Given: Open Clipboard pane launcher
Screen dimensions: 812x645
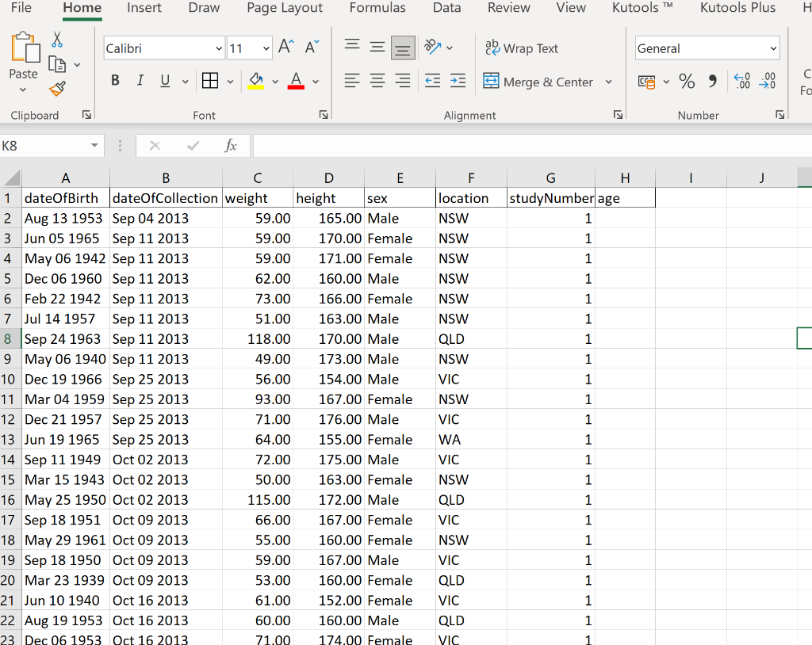Looking at the screenshot, I should [x=86, y=115].
